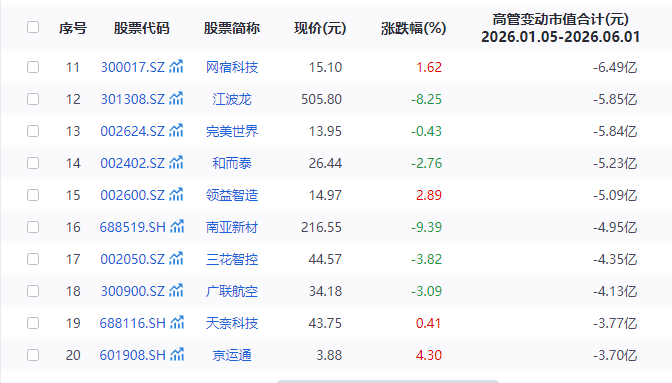The width and height of the screenshot is (672, 383).
Task: Sort by 序号 column header
Action: [73, 28]
